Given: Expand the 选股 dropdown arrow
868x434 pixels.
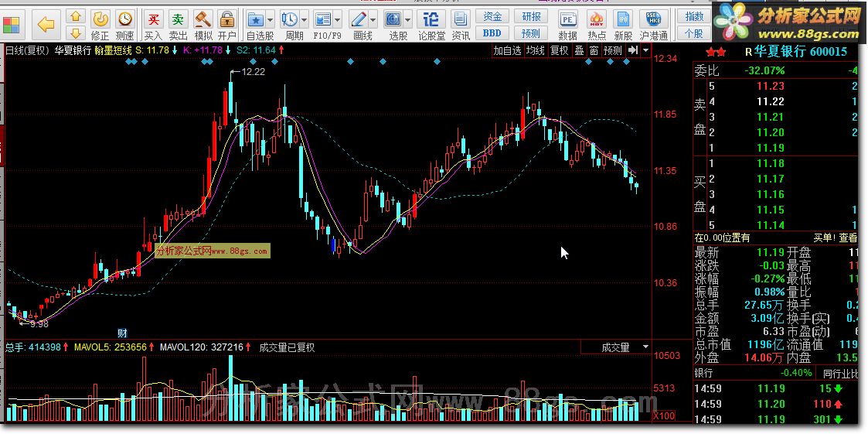Looking at the screenshot, I should pos(407,21).
